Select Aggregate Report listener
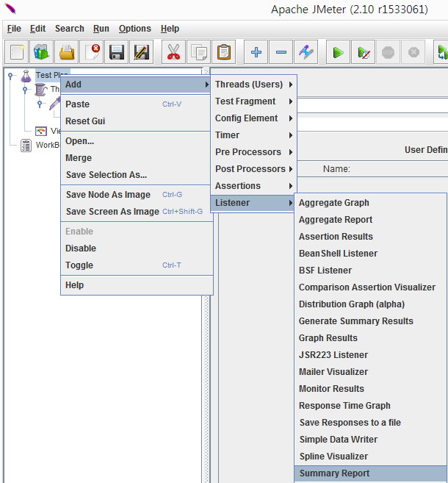Image resolution: width=448 pixels, height=483 pixels. click(370, 220)
